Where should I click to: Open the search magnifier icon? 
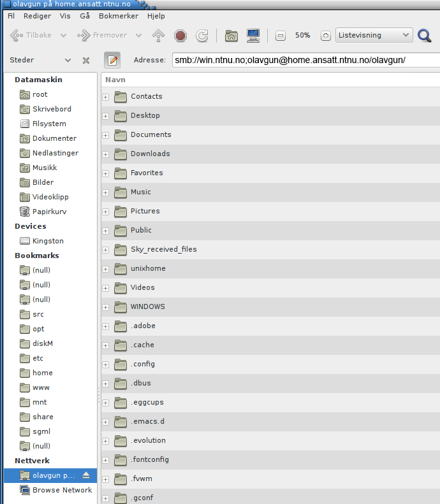[425, 35]
